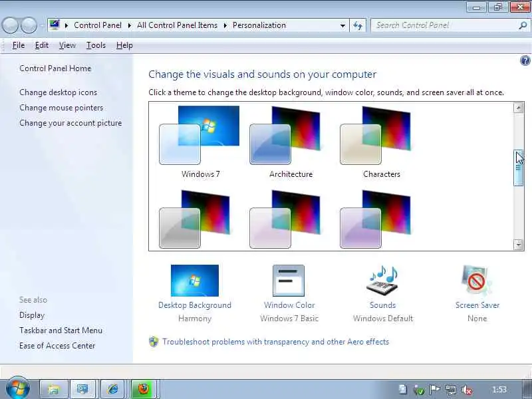Open Internet Explorer from the taskbar
This screenshot has width=532, height=399.
pyautogui.click(x=112, y=389)
